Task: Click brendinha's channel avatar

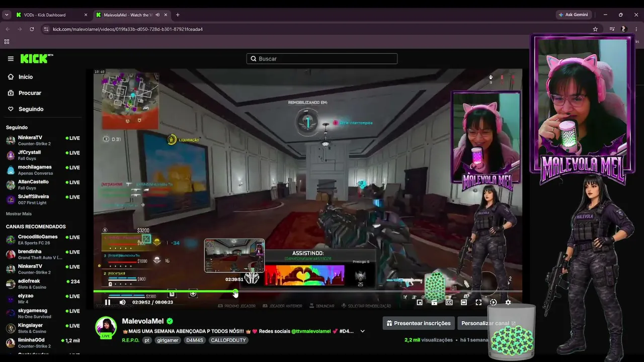Action: coord(11,254)
